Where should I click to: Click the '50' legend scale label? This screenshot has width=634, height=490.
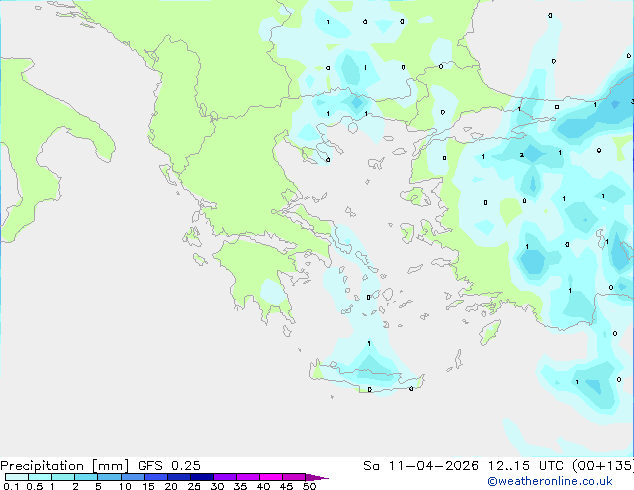point(310,486)
